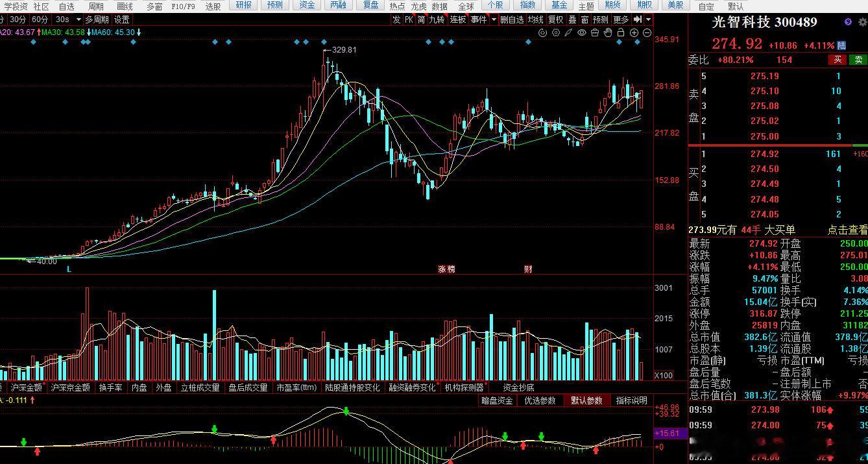This screenshot has width=868, height=464.
Task: Toggle the lock icon on chart
Action: click(621, 32)
